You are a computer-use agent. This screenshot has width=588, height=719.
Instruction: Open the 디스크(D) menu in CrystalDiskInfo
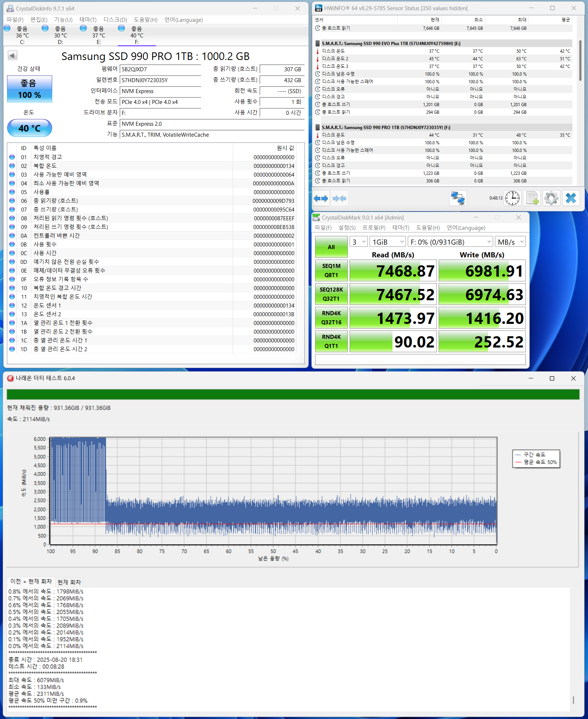pyautogui.click(x=115, y=20)
